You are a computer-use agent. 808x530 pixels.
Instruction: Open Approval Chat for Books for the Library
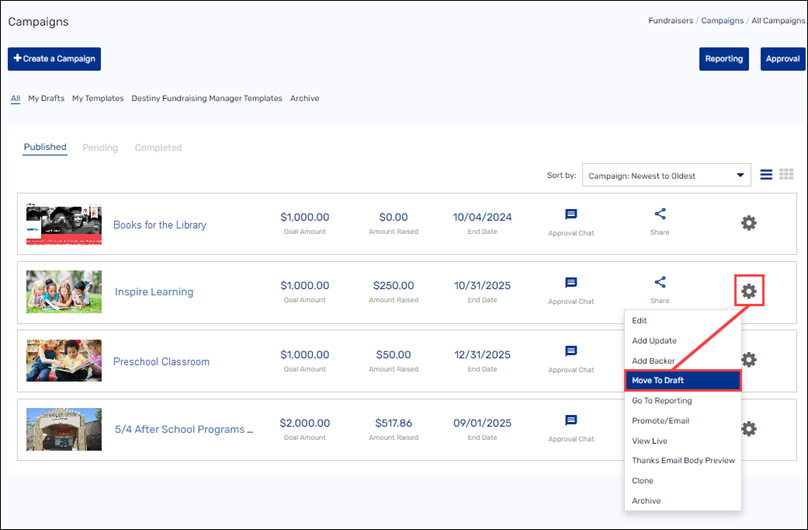coord(571,215)
